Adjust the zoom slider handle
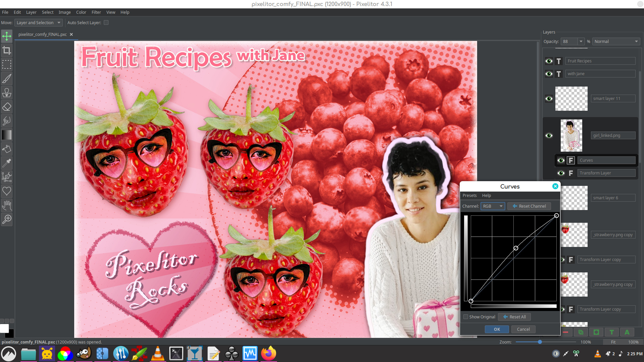Image resolution: width=644 pixels, height=362 pixels. pos(540,342)
